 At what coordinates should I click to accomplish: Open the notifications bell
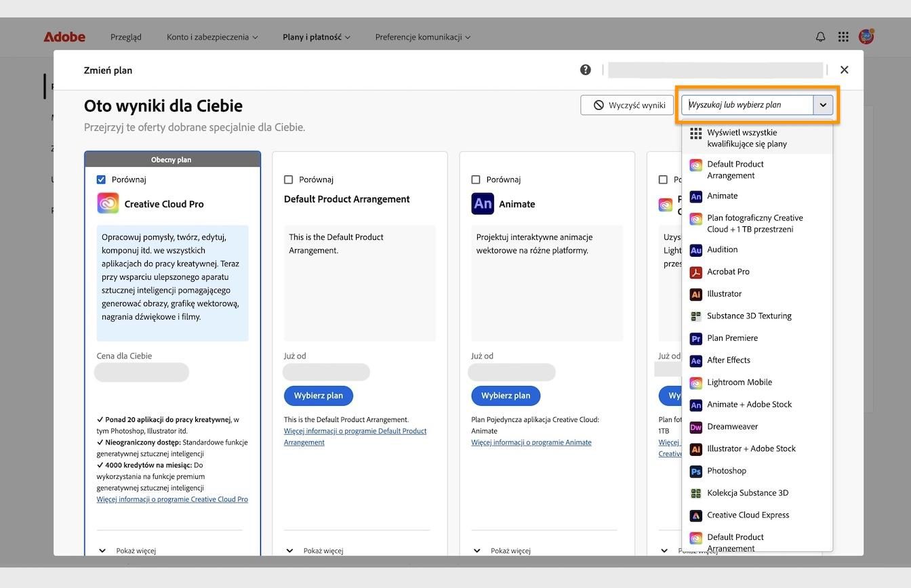click(x=820, y=37)
